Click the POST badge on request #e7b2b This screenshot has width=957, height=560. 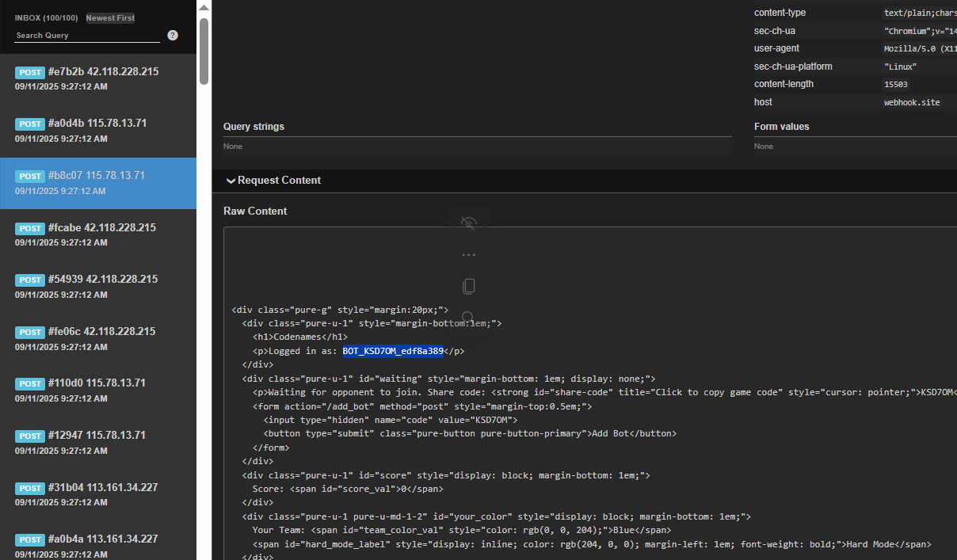click(x=31, y=72)
